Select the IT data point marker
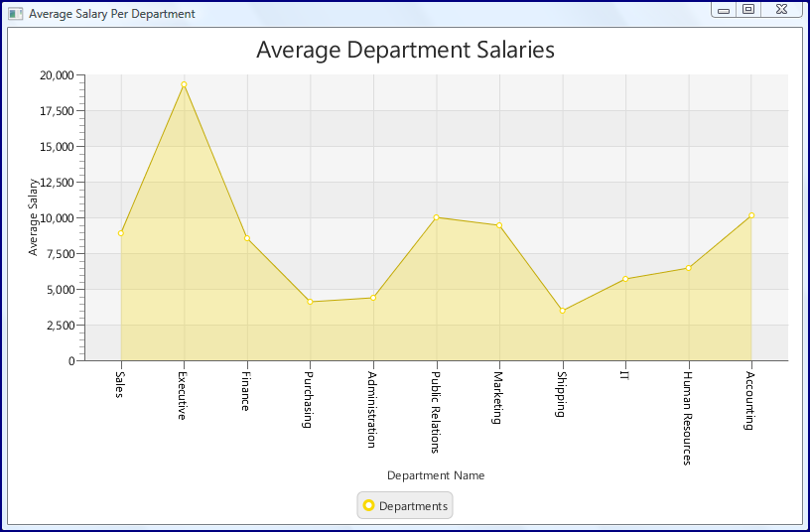Image resolution: width=810 pixels, height=532 pixels. coord(625,279)
